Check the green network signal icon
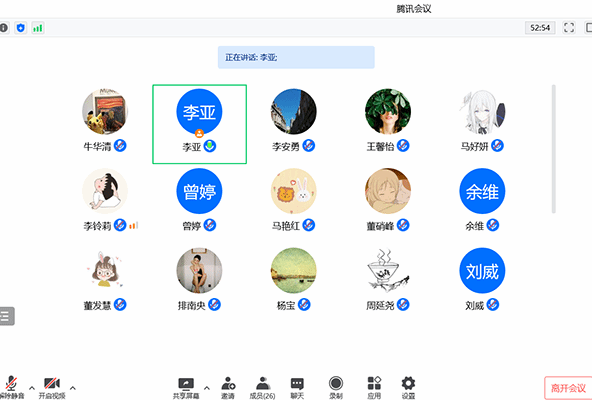 (37, 28)
